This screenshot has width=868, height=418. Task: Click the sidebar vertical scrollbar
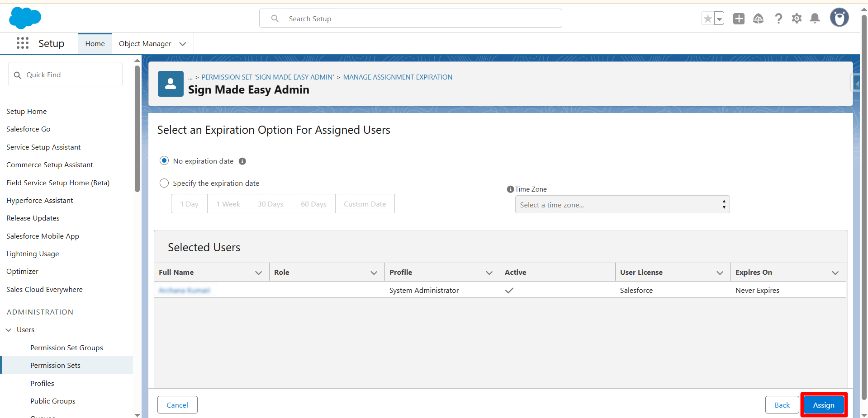click(x=137, y=129)
